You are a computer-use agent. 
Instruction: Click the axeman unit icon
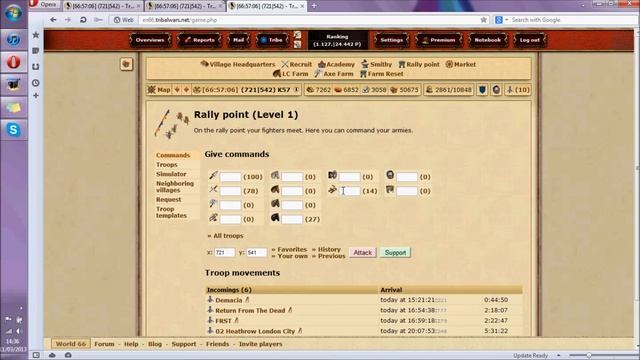click(213, 204)
